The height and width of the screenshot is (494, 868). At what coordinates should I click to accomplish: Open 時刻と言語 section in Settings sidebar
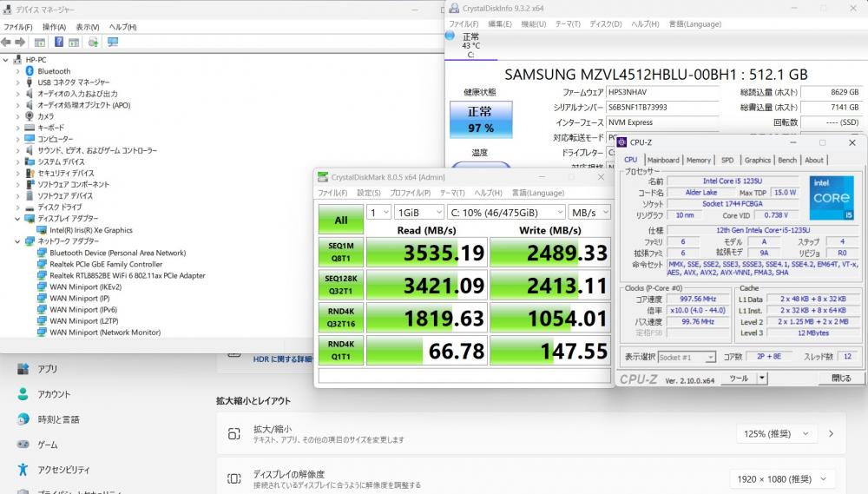(x=58, y=420)
